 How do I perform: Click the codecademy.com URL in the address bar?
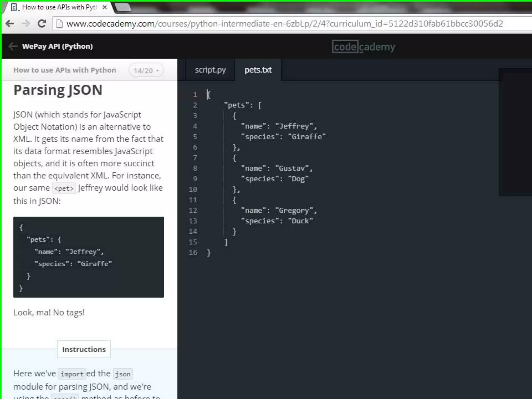(284, 24)
